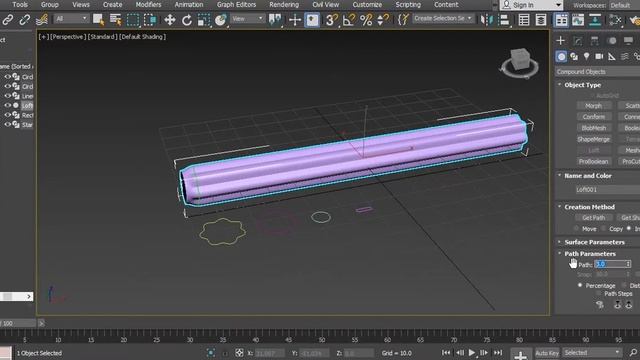Image resolution: width=640 pixels, height=360 pixels.
Task: Hide the Line object with eye icon
Action: click(8, 96)
